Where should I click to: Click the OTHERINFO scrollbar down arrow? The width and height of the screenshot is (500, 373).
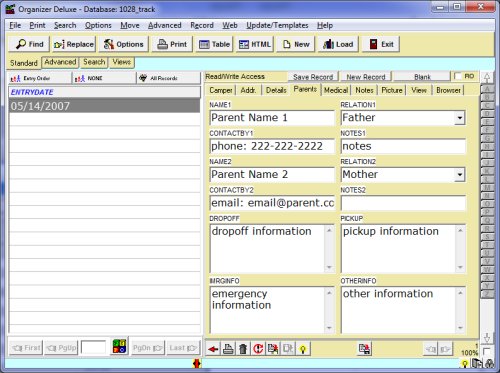tap(460, 328)
